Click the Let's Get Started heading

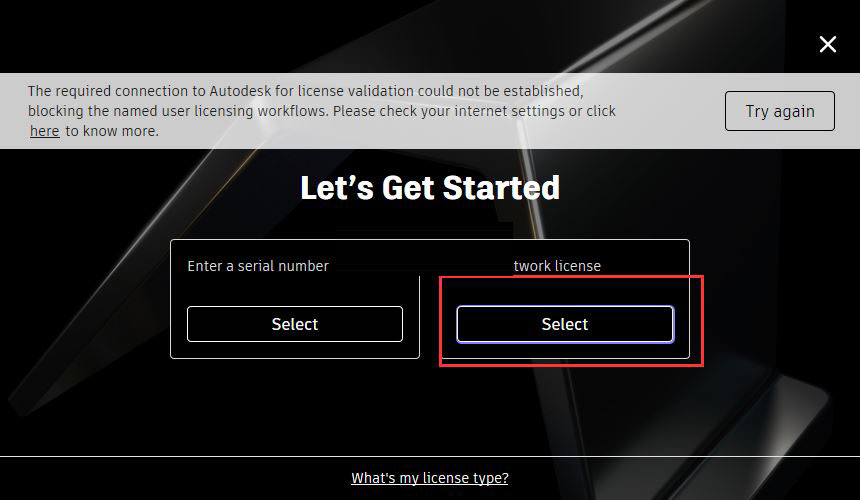pos(430,188)
